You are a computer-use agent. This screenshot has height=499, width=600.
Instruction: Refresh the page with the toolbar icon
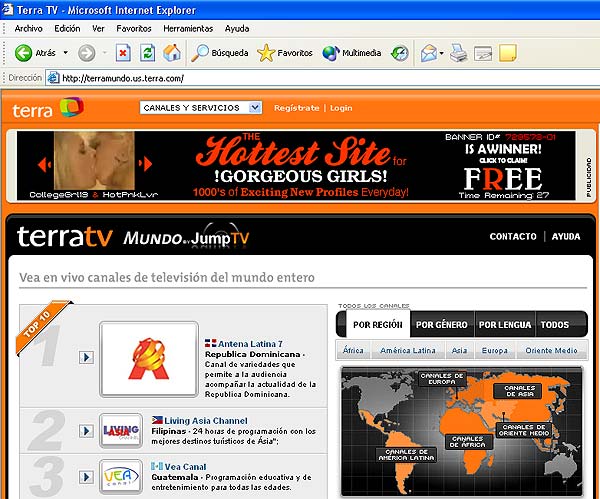pyautogui.click(x=148, y=52)
